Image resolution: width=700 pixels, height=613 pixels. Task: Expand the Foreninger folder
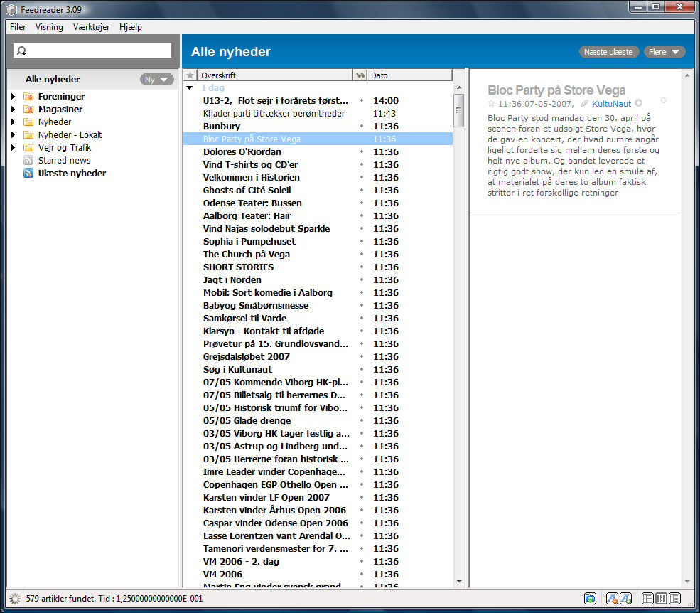(13, 96)
